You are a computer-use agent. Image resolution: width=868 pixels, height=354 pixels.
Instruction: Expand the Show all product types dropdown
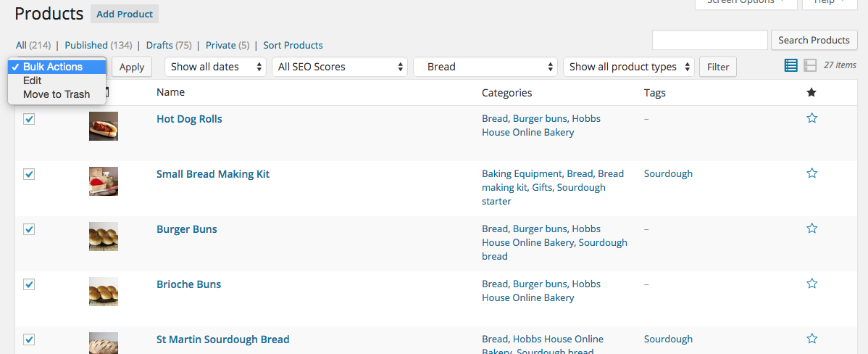point(628,67)
